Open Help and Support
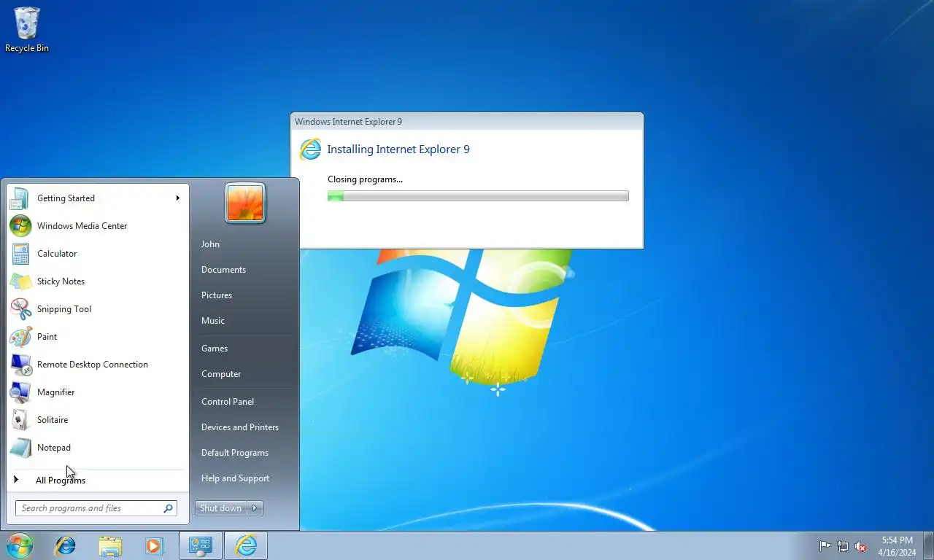Screen dimensions: 934x560 pyautogui.click(x=235, y=478)
